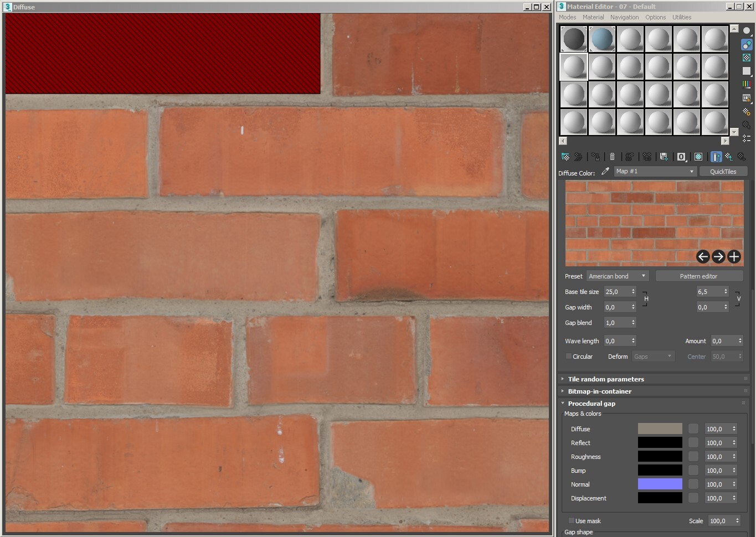Open the American bond preset dropdown
Image resolution: width=756 pixels, height=537 pixels.
click(x=617, y=276)
